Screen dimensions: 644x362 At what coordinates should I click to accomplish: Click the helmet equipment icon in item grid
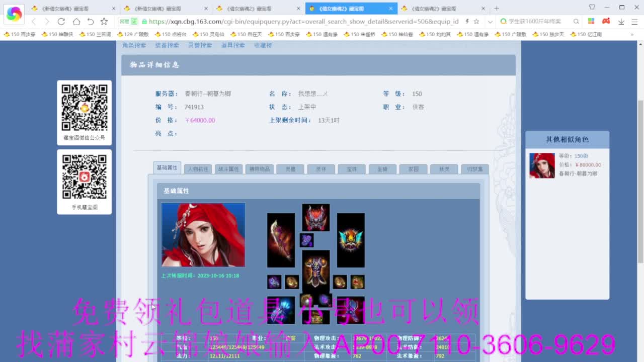tap(315, 216)
